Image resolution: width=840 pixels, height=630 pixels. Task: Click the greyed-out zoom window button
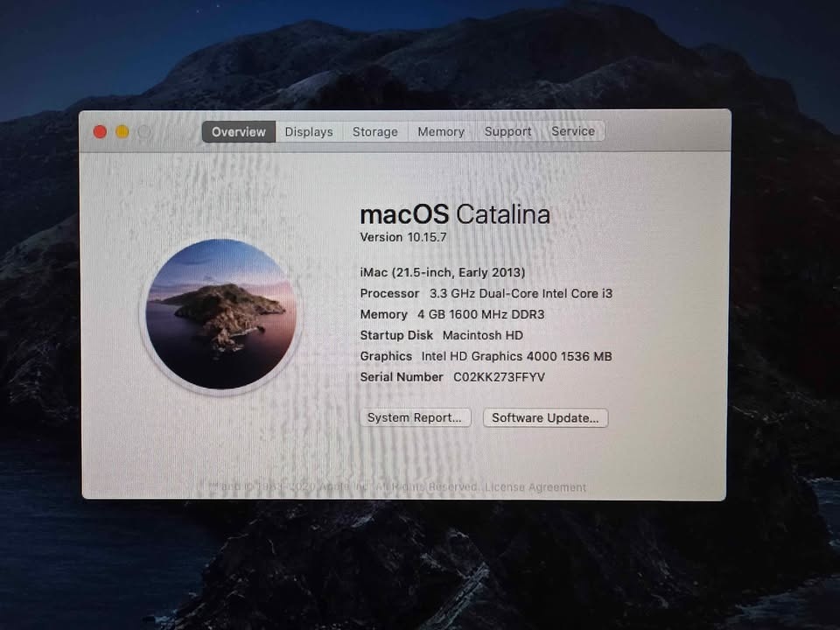[x=144, y=132]
